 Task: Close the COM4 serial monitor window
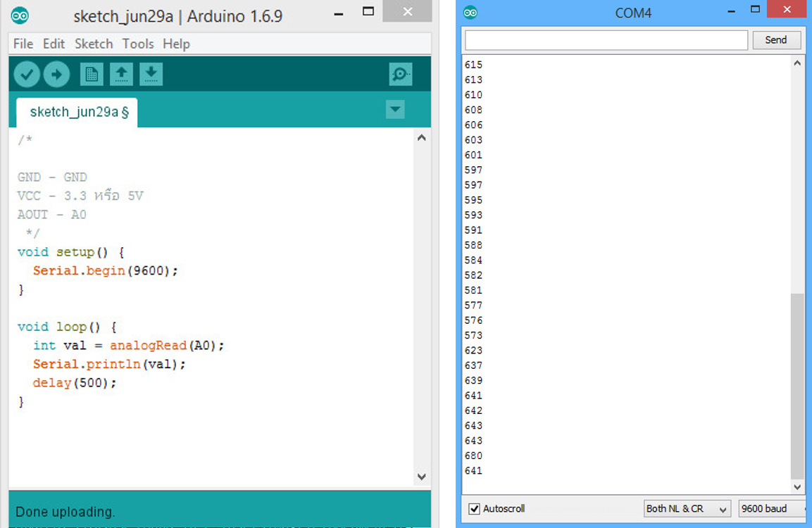pyautogui.click(x=787, y=9)
